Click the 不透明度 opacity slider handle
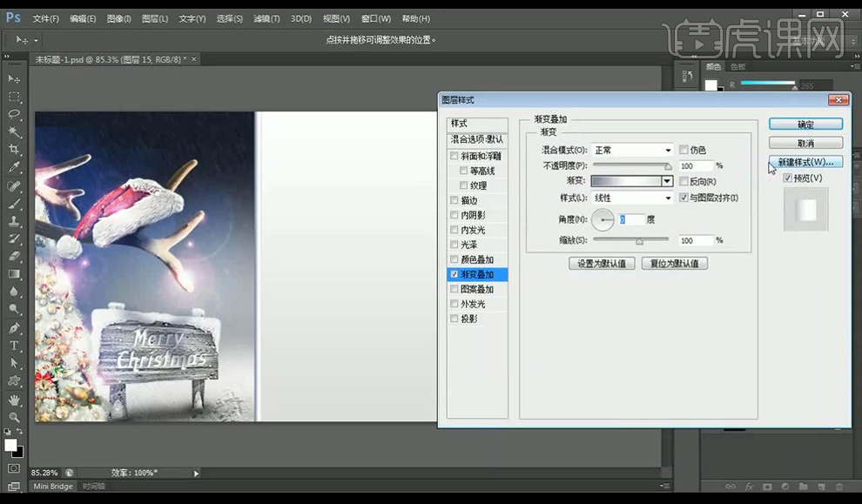The image size is (862, 504). 668,165
